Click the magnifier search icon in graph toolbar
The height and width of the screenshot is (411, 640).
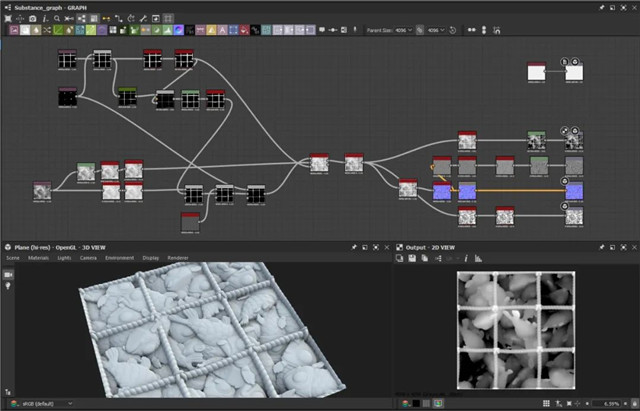coord(57,18)
